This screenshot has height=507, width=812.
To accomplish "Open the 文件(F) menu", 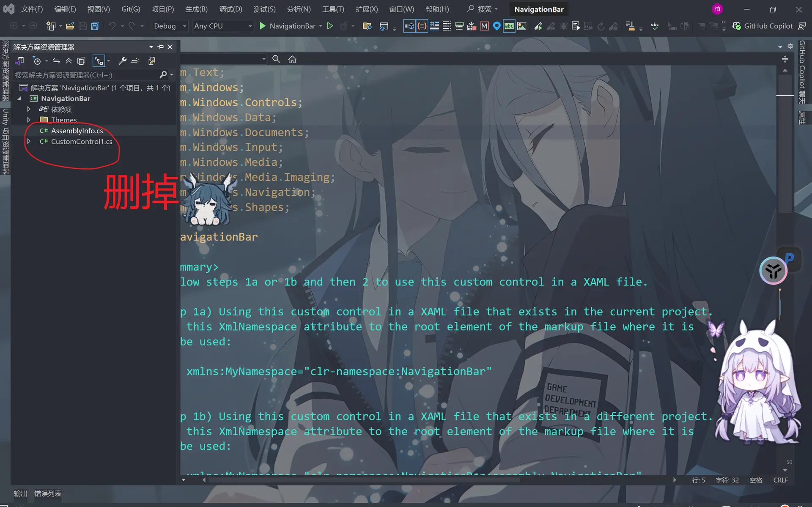I will pos(32,9).
